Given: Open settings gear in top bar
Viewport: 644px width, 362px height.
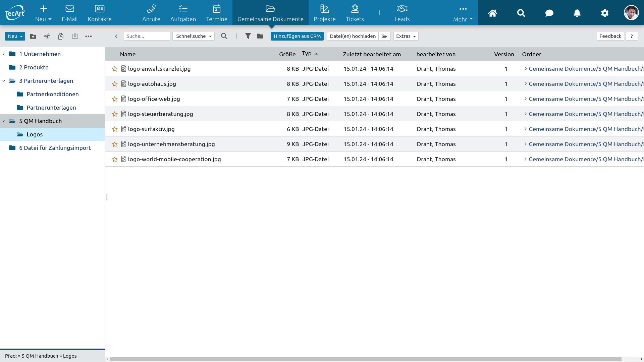Looking at the screenshot, I should (x=604, y=13).
